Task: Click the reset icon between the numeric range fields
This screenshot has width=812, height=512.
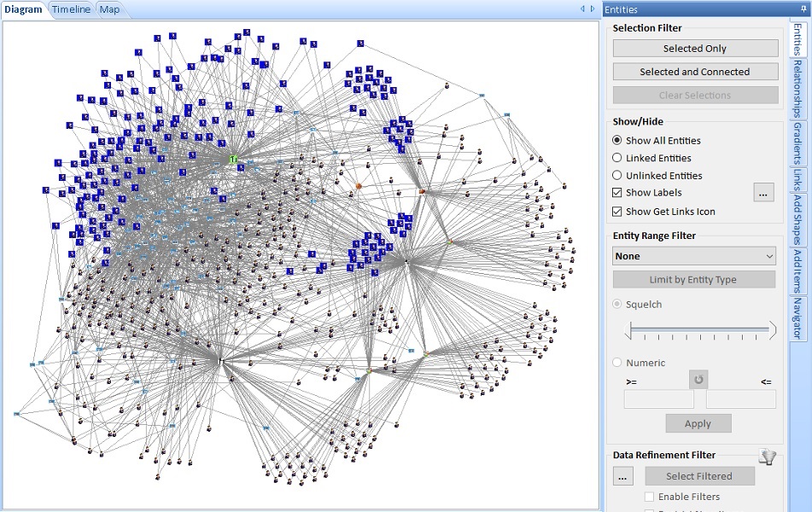Action: (698, 380)
